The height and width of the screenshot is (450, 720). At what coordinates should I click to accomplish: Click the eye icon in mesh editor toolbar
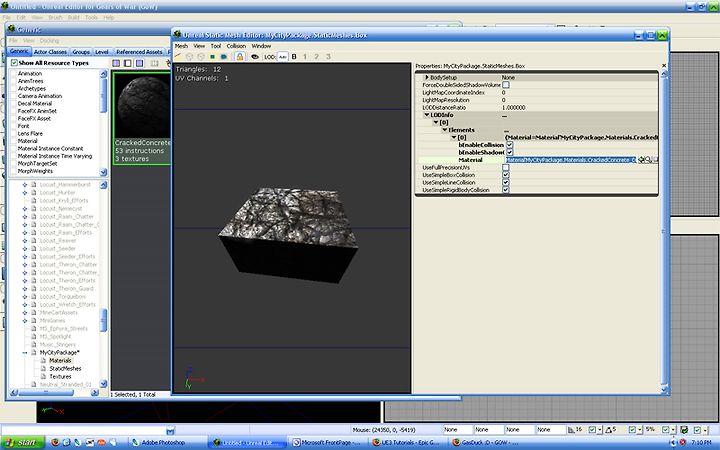255,57
